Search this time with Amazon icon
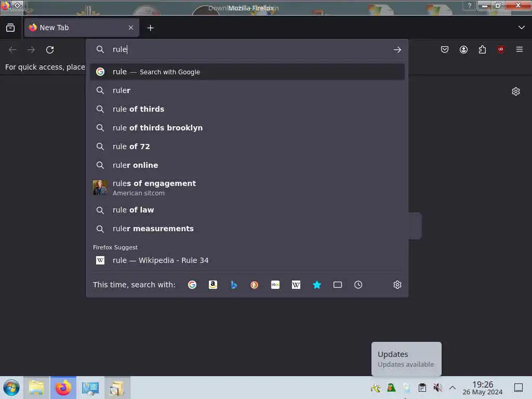 tap(212, 285)
